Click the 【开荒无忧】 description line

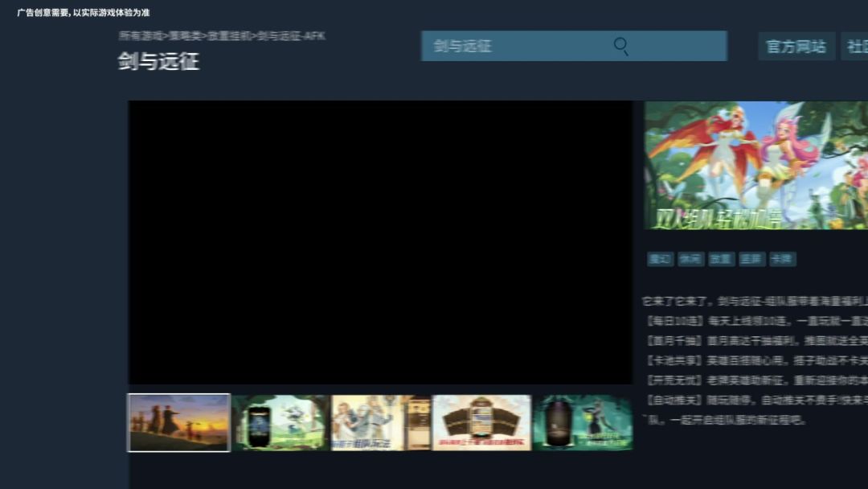756,380
